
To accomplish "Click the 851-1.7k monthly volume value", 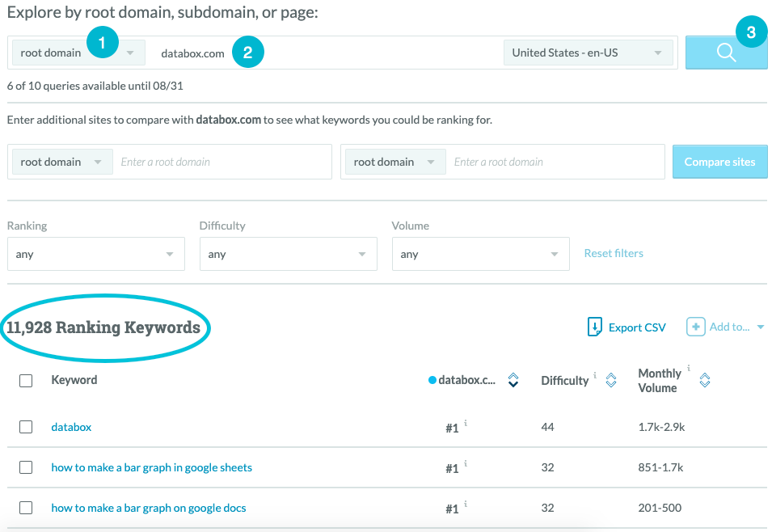I will (660, 467).
